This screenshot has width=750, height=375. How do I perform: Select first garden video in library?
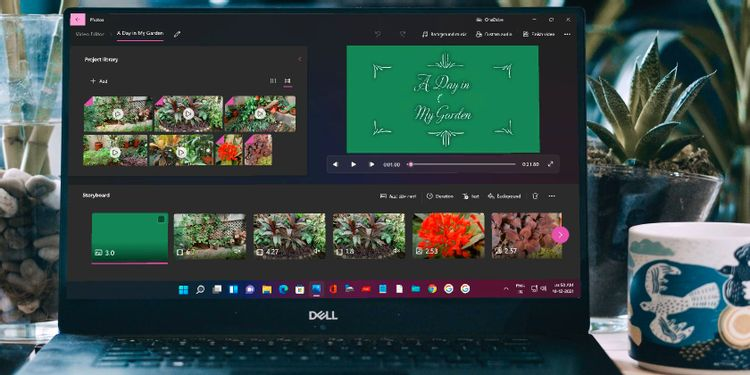118,114
